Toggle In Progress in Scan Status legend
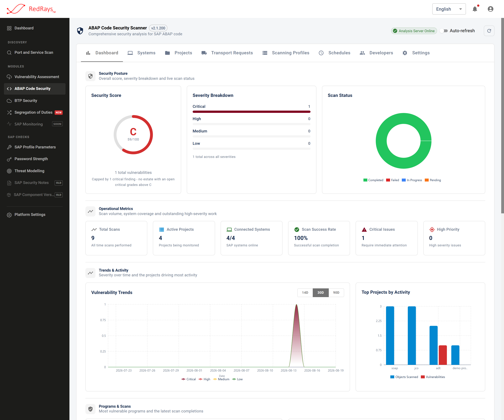Viewport: 504px width, 420px height. [x=412, y=180]
